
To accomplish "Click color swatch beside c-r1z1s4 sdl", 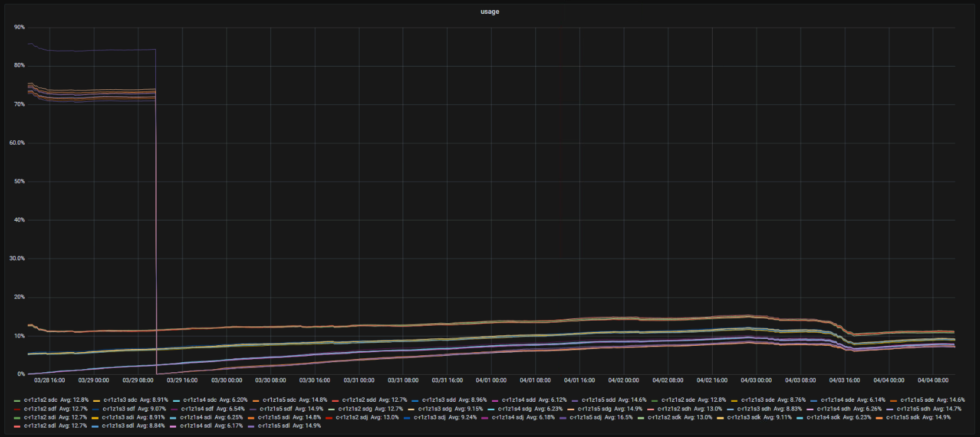I will tap(175, 426).
